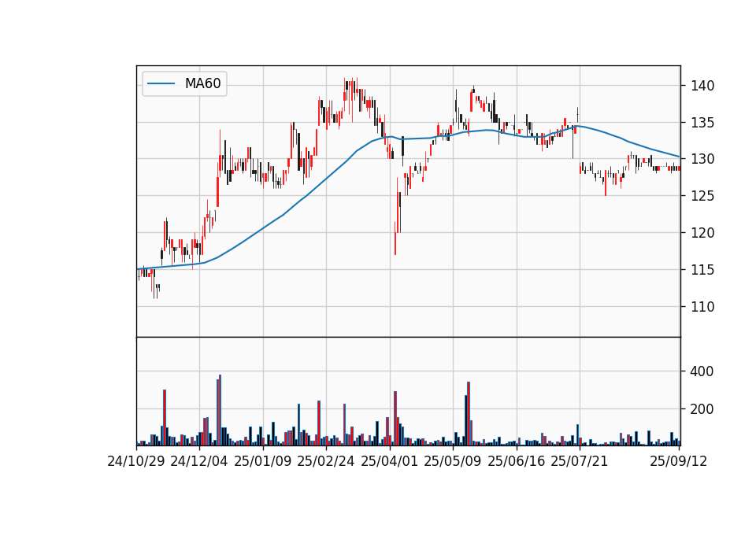Select the 25/05/09 date label
Viewport: 756px width, 543px height.
pos(453,462)
